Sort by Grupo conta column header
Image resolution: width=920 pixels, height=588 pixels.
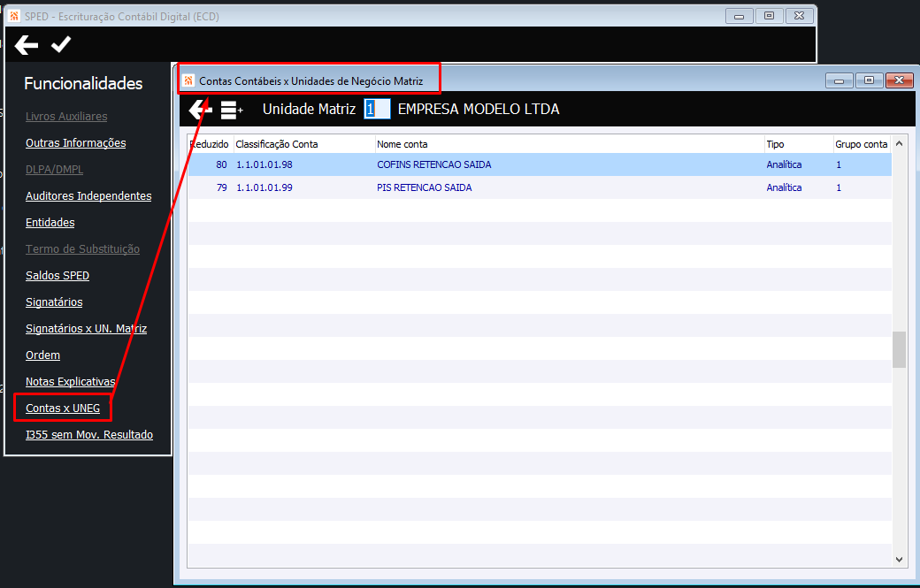tap(862, 144)
